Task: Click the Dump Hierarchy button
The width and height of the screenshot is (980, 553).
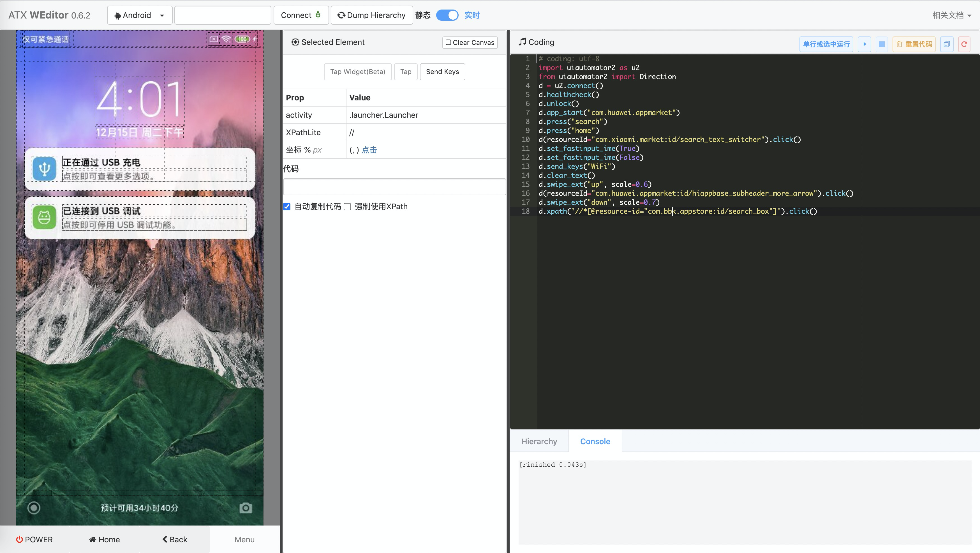Action: pyautogui.click(x=371, y=15)
